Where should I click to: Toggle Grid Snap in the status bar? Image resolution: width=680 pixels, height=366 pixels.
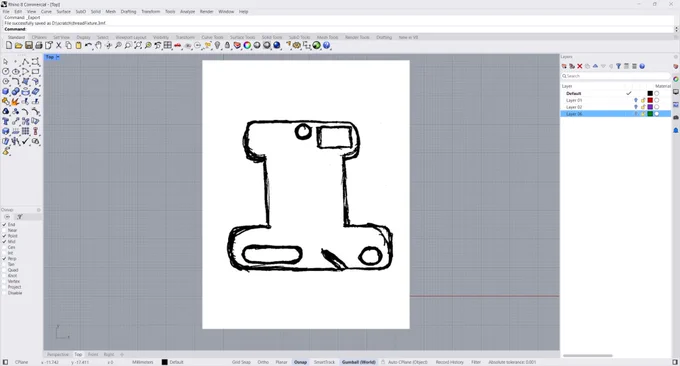pos(241,362)
